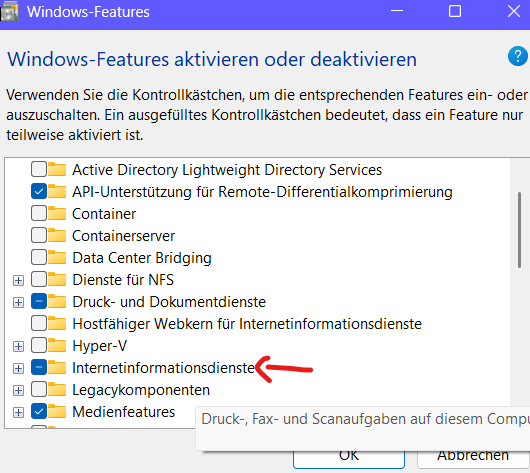The width and height of the screenshot is (530, 473).
Task: Expand the Medienfeatures tree node
Action: point(18,412)
